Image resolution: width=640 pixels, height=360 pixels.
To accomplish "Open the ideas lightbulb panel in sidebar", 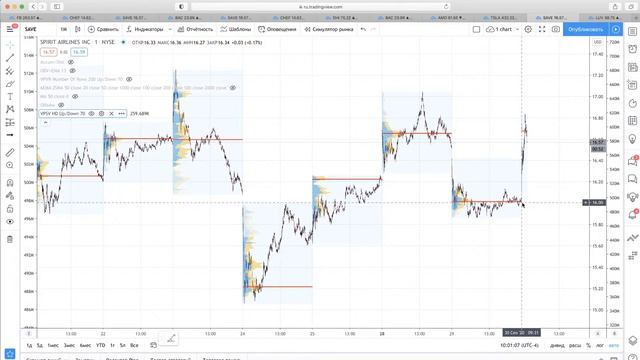I will (632, 139).
